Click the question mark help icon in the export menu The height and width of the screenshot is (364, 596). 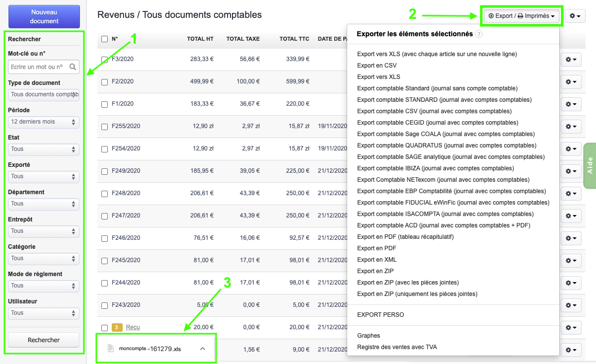pos(478,35)
